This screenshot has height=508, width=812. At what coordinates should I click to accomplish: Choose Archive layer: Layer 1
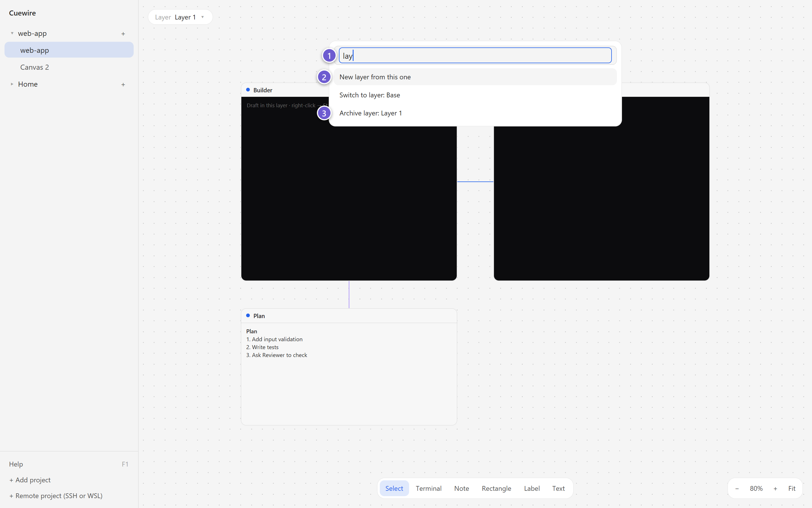coord(475,113)
